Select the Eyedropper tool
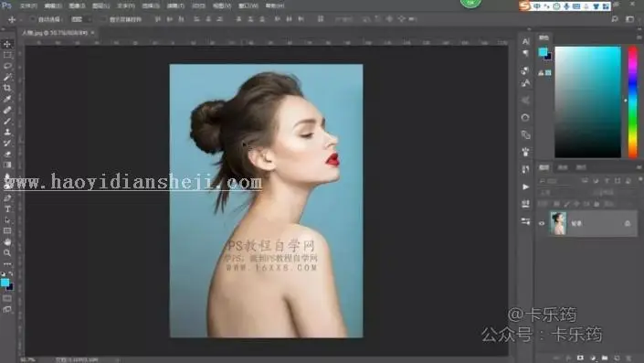The height and width of the screenshot is (363, 644). [x=7, y=99]
